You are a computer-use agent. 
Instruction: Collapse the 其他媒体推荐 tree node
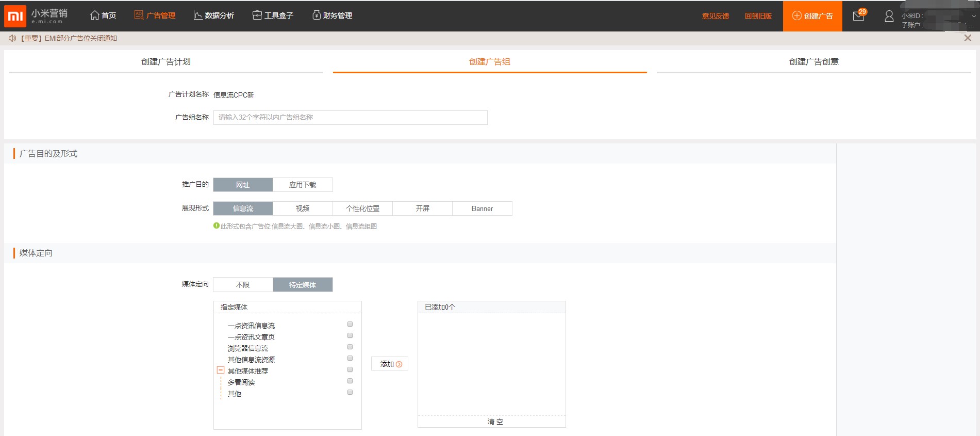[221, 370]
